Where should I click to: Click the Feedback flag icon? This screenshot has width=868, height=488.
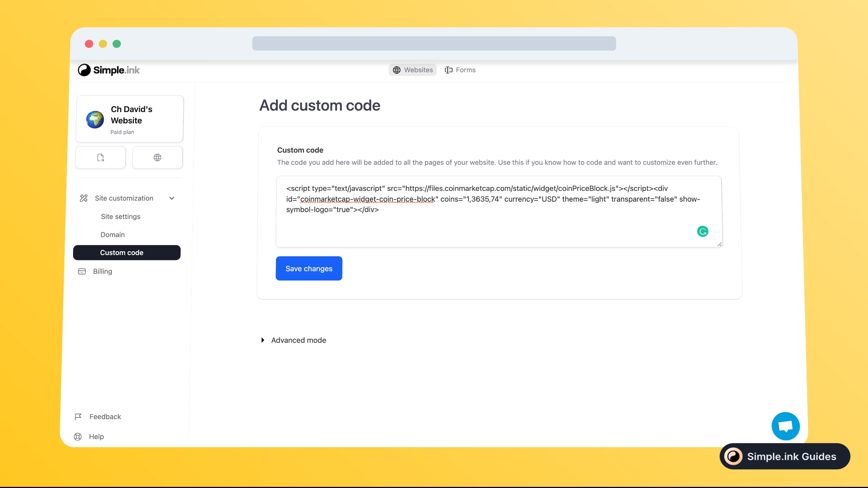coord(78,417)
